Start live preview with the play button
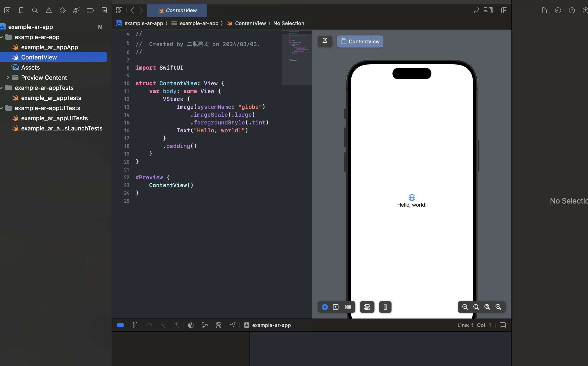Viewport: 588px width, 366px height. click(x=325, y=307)
